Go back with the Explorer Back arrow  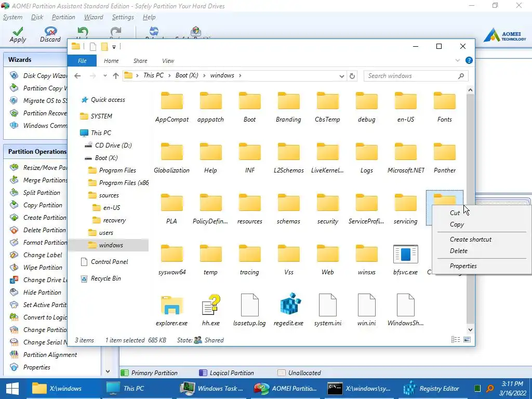(77, 76)
